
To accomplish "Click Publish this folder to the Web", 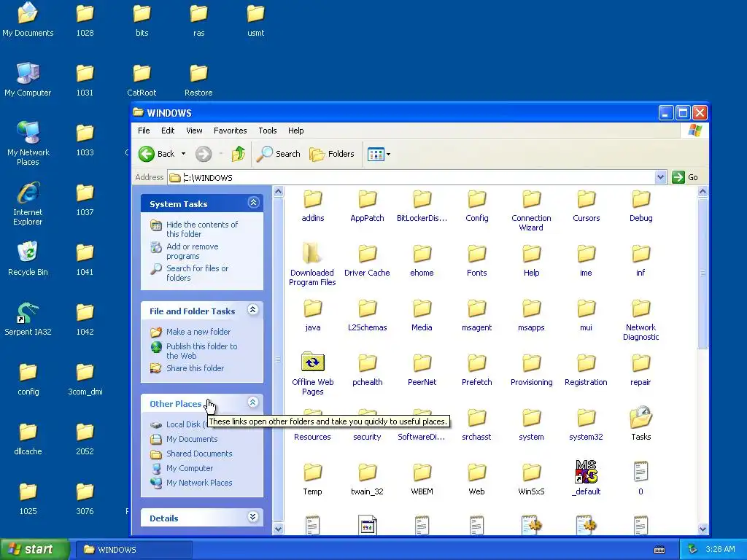I will pos(201,351).
